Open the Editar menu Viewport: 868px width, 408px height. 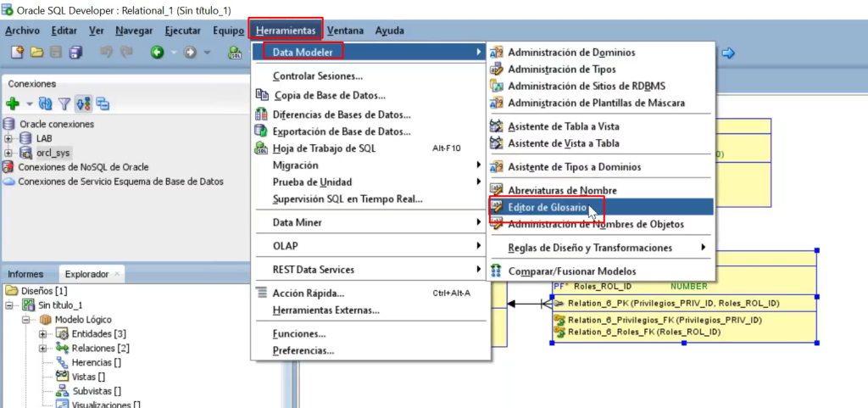[64, 31]
